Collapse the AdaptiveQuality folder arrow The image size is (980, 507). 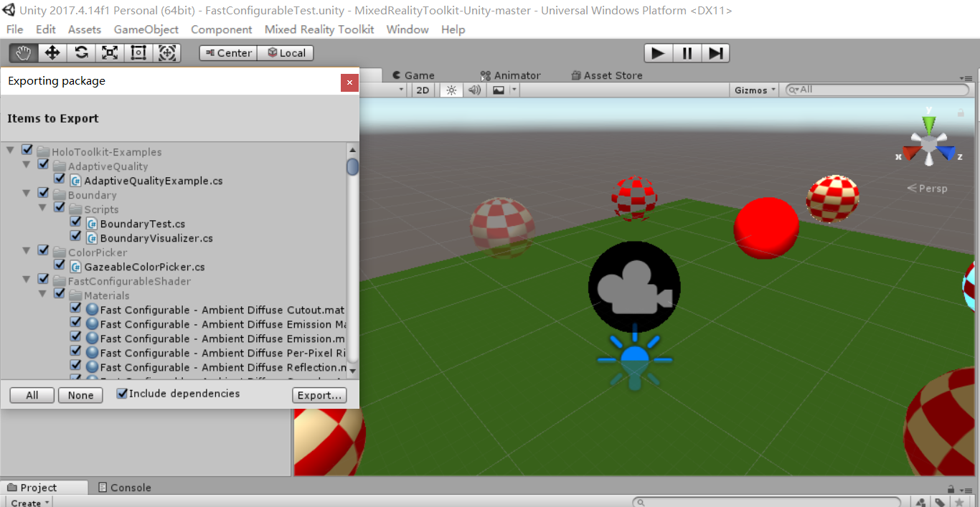click(27, 164)
